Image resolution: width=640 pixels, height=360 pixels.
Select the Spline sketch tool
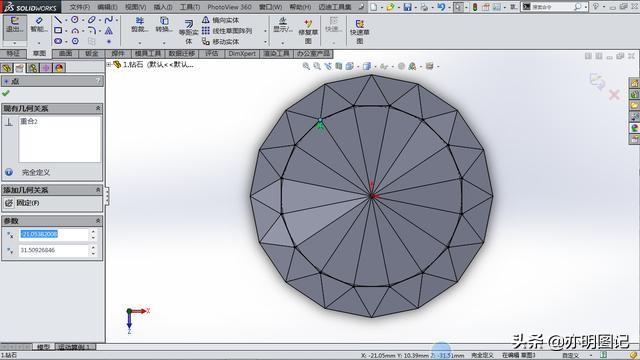[108, 20]
